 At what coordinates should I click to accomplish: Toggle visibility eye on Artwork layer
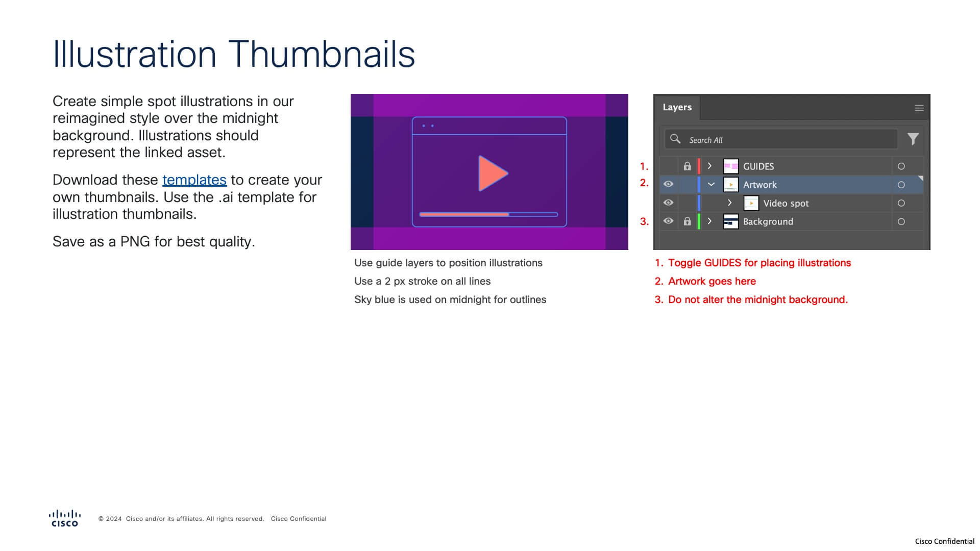[667, 184]
